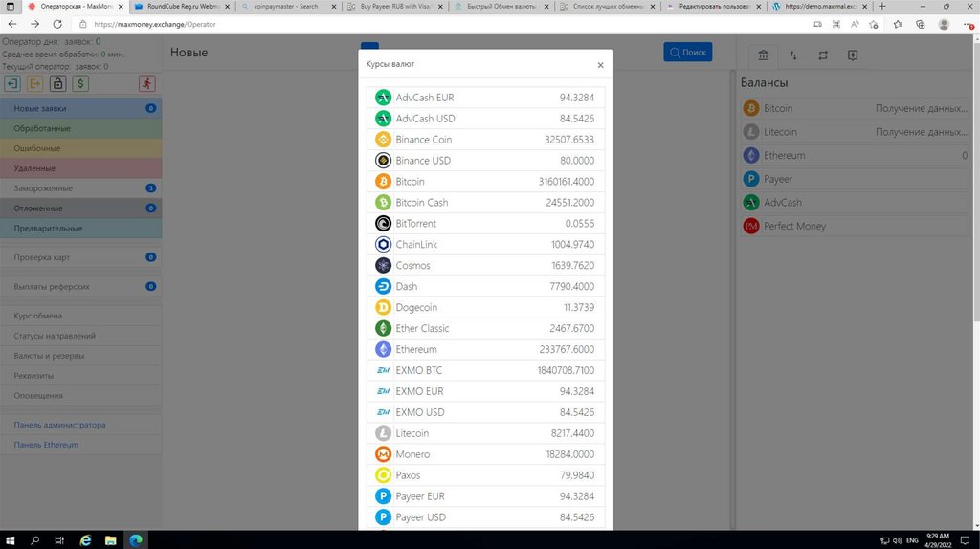Click the green login arrow icon
Screen dimensions: 980x549
pyautogui.click(x=12, y=83)
